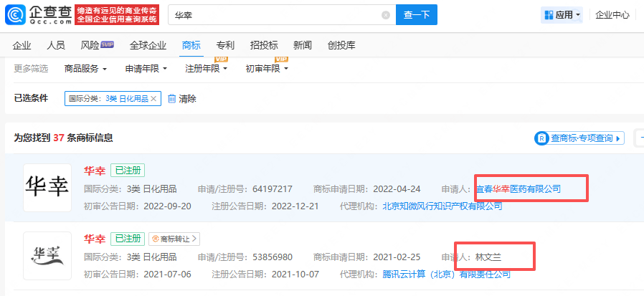Click application date 2021-02-25
644x296 pixels.
point(397,257)
